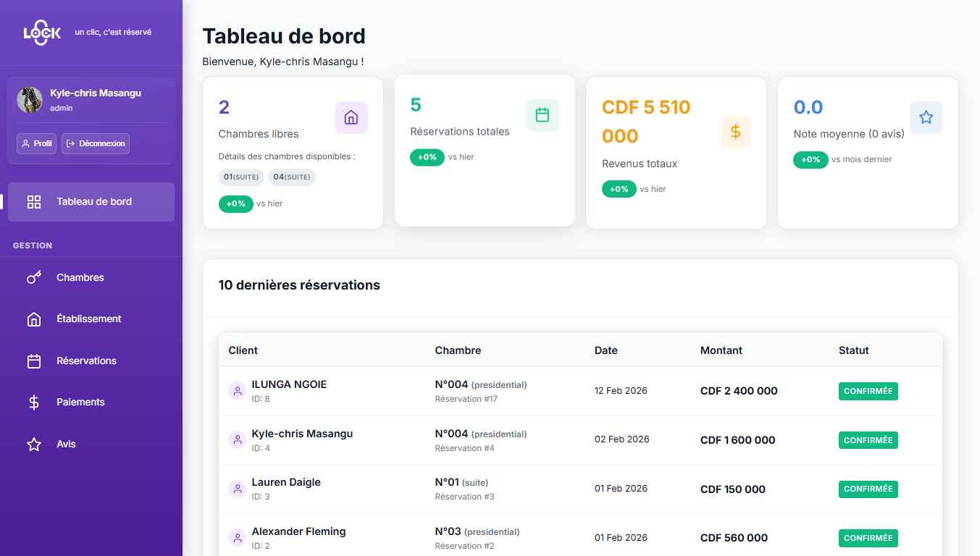Screen dimensions: 980x556
Task: Click the calendar icon beside Réservations
Action: (x=34, y=361)
